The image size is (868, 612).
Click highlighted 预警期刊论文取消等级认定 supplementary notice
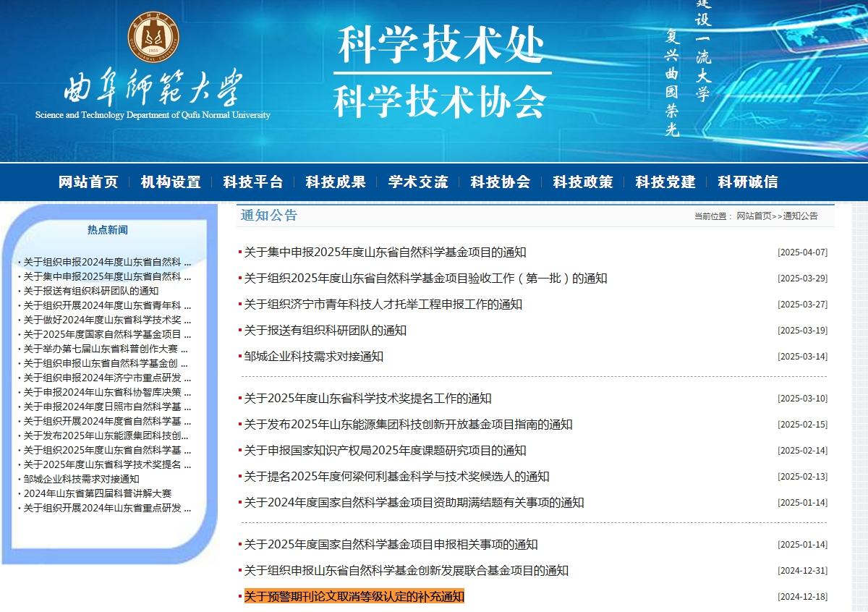tap(354, 597)
